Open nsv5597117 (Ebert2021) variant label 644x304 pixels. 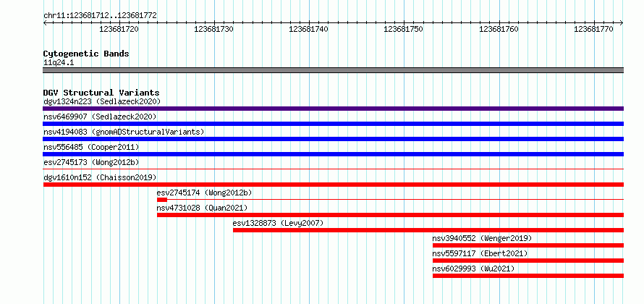[x=480, y=253]
